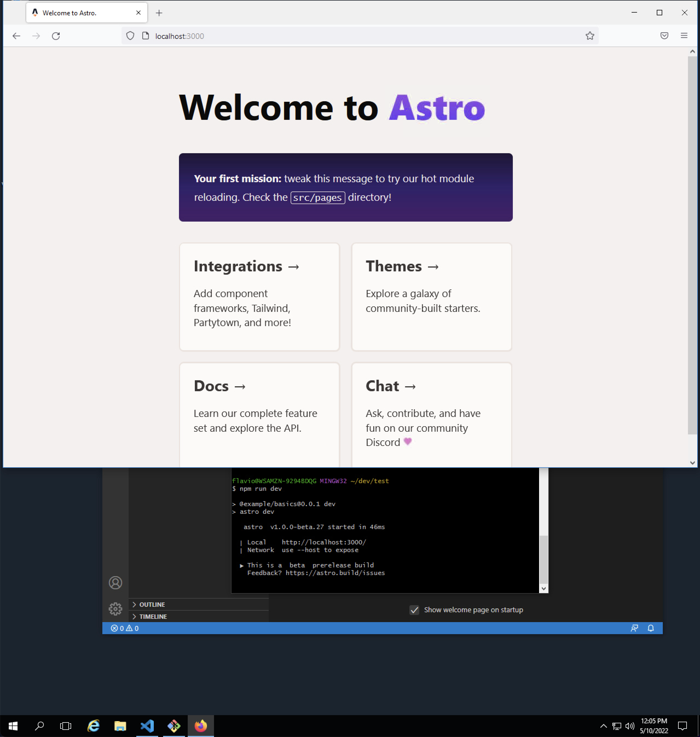Open VS Code Manage gear menu
The height and width of the screenshot is (737, 700).
pos(115,609)
